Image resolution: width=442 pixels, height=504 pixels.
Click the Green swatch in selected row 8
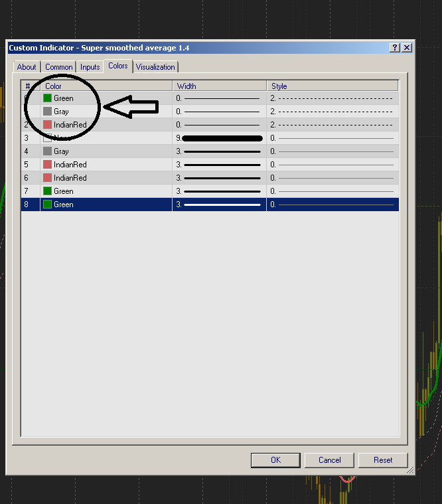(47, 205)
